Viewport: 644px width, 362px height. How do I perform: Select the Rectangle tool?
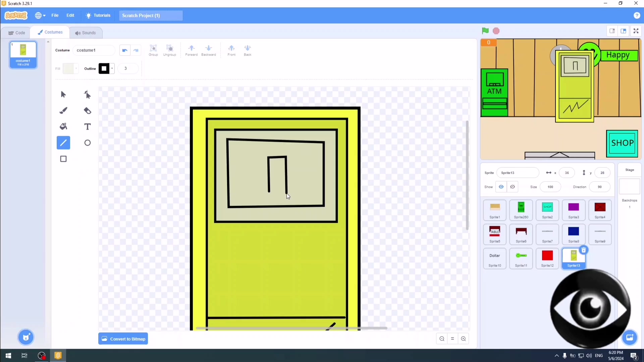click(x=63, y=159)
